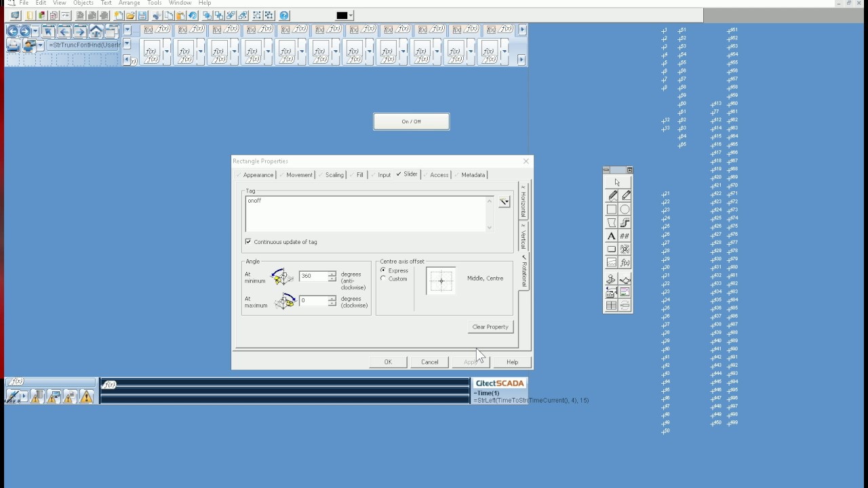Select the Vertical side tab
The image size is (868, 488).
point(523,236)
